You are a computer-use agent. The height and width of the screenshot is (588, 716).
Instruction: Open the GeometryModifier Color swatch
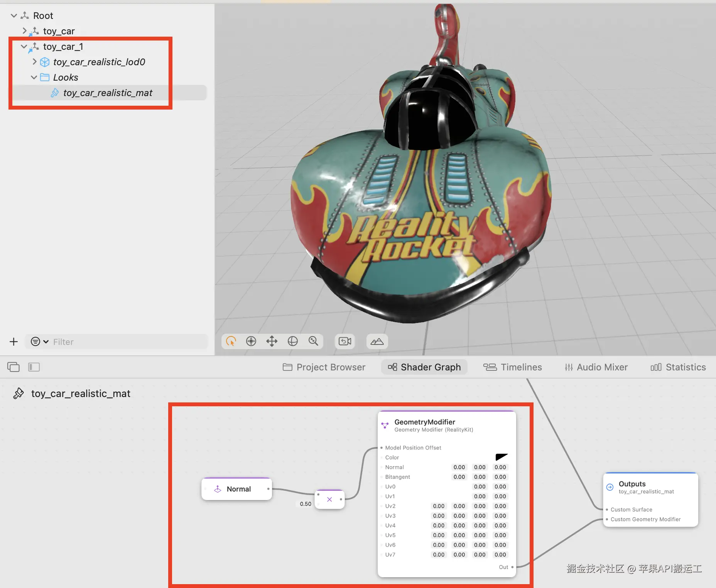[502, 457]
